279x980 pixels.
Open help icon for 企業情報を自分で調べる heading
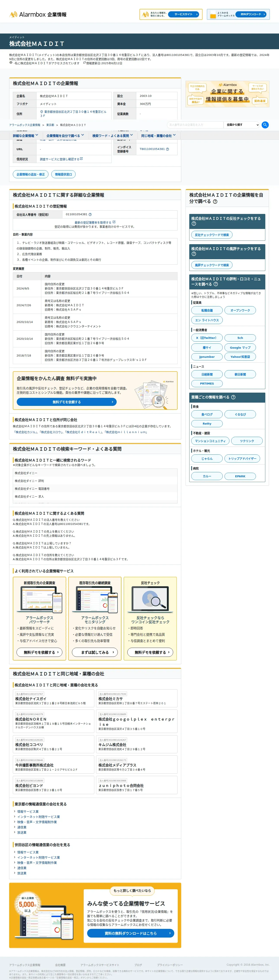(x=215, y=202)
